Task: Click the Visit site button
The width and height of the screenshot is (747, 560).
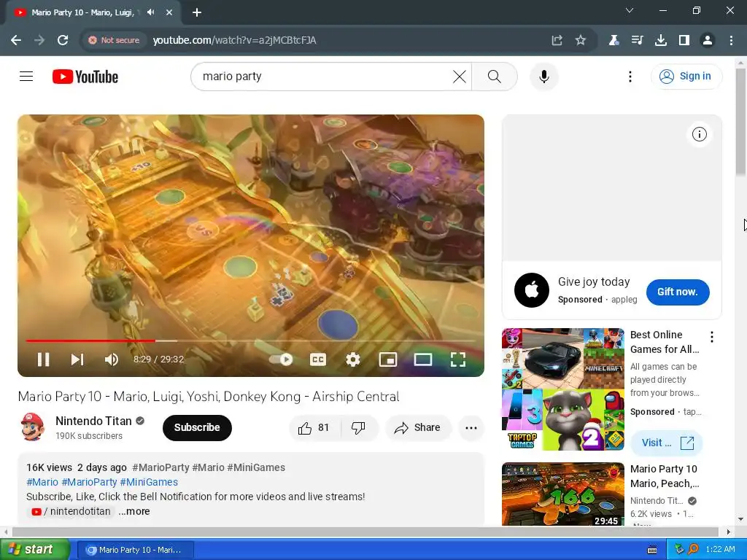Action: click(667, 443)
